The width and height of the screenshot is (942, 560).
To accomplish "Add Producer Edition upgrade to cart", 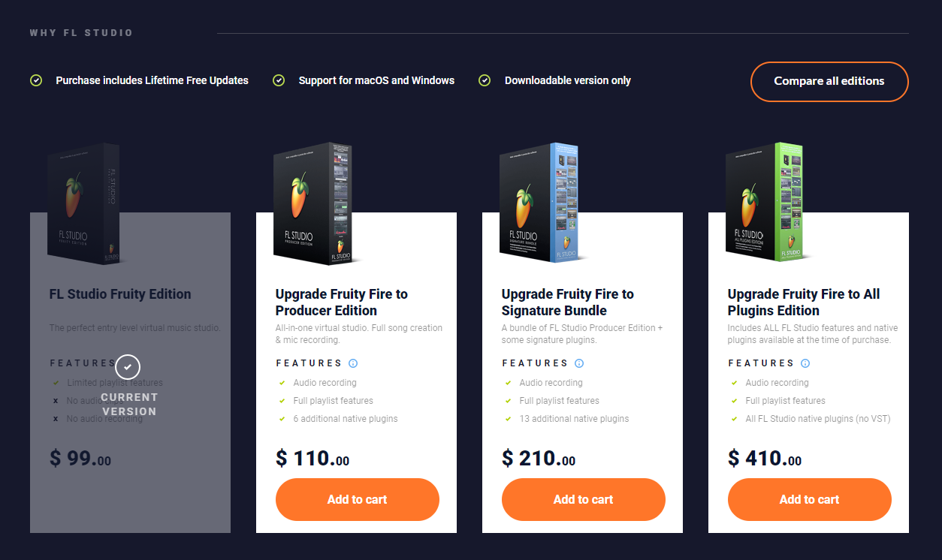I will 357,499.
